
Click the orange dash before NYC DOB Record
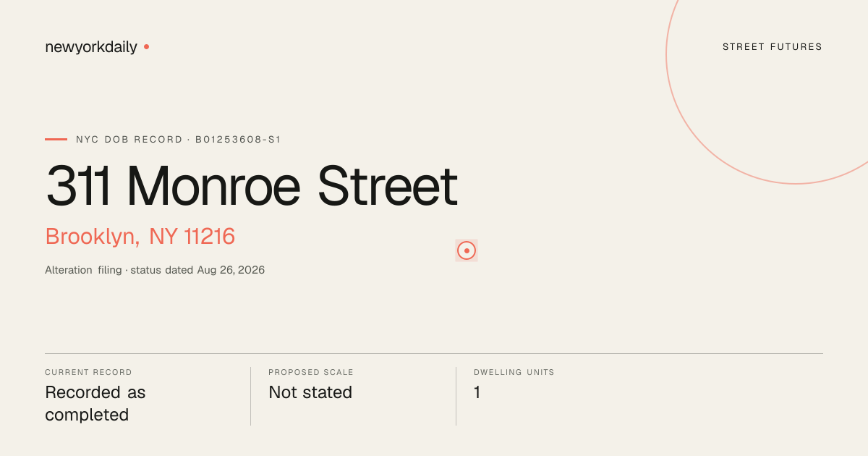click(x=56, y=139)
